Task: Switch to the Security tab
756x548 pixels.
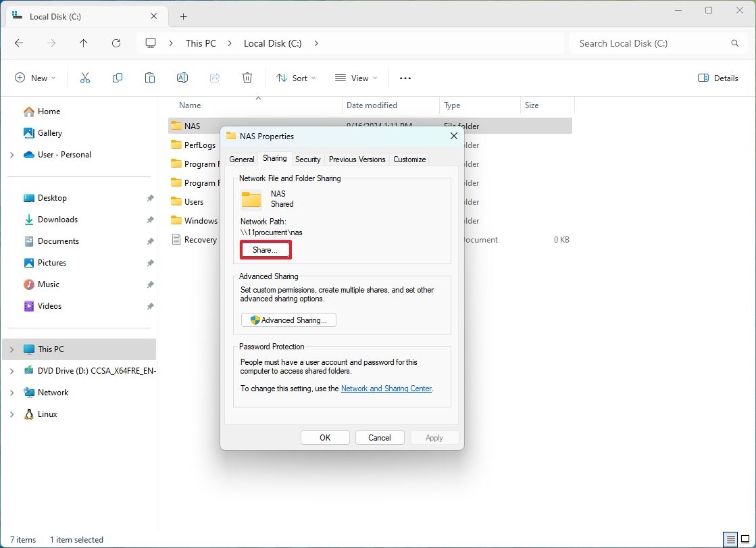Action: [x=307, y=159]
